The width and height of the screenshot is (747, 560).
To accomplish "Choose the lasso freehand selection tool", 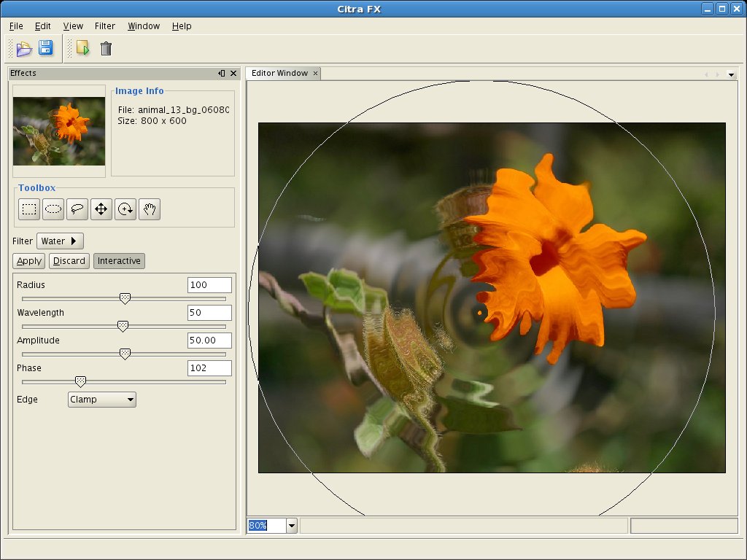I will (x=77, y=209).
